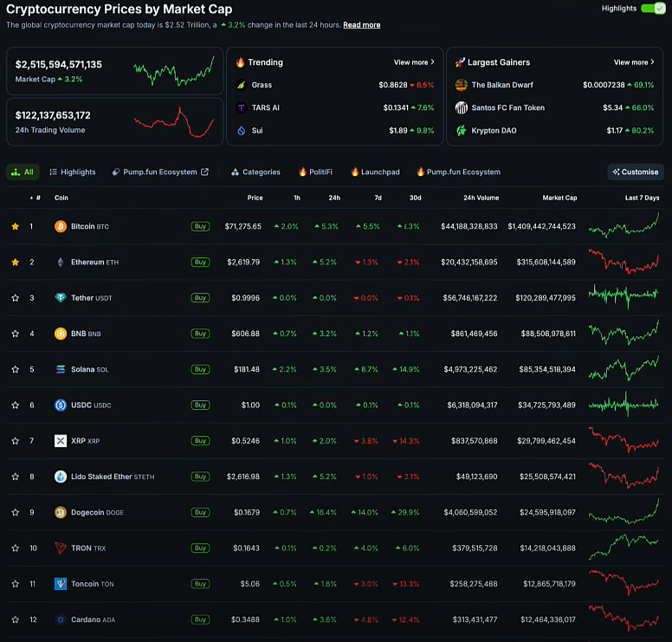Click the fire icon beside PolitiFi

click(302, 172)
